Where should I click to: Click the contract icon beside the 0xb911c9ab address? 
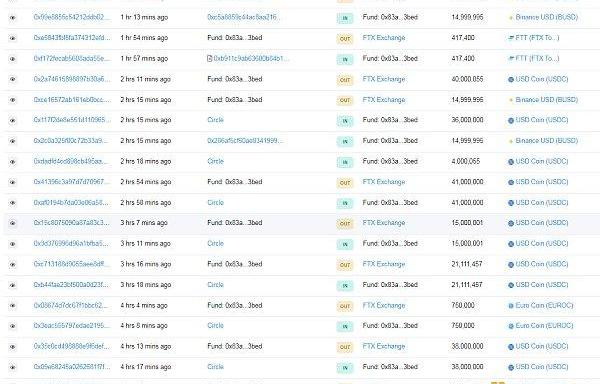[209, 59]
